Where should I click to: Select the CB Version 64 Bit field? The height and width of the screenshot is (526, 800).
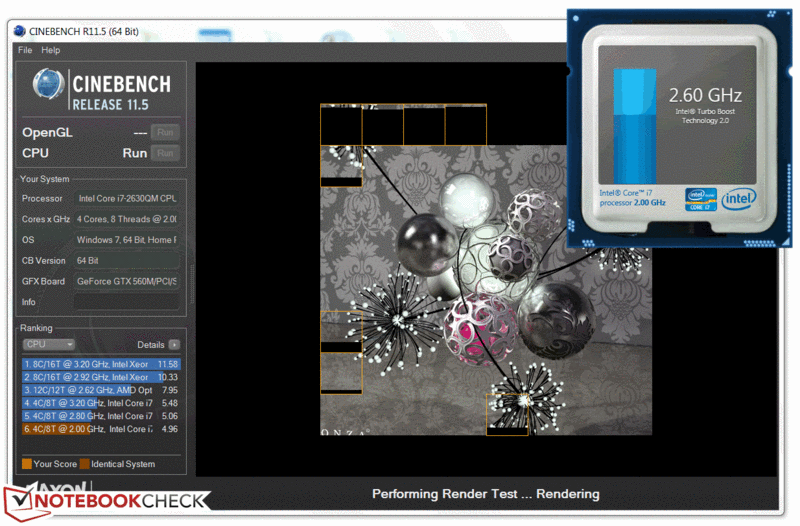127,261
